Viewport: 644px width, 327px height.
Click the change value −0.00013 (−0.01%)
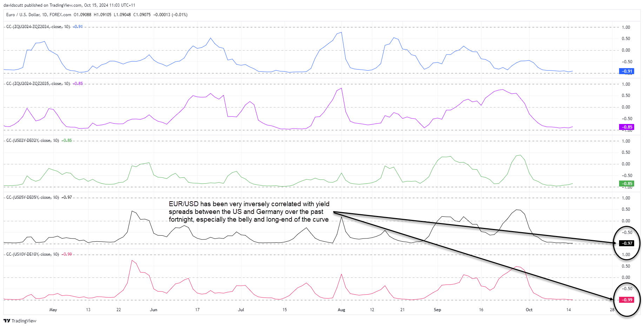pos(170,15)
